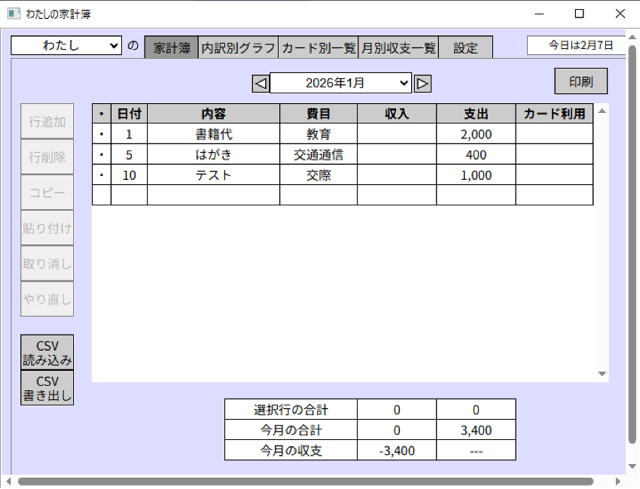Click the table's scroll down arrow
640x489 pixels.
(602, 374)
